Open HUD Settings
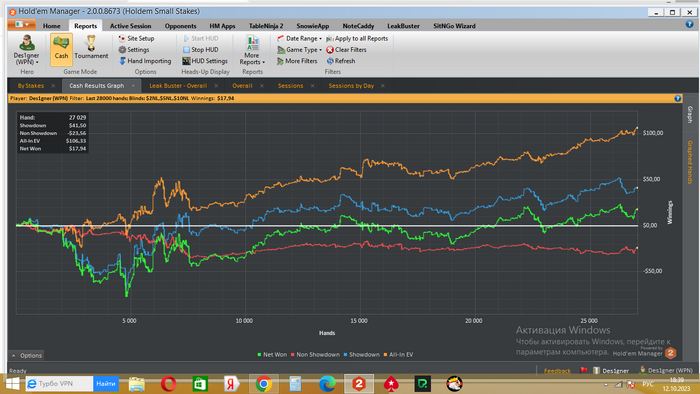This screenshot has height=394, width=700. coord(205,61)
